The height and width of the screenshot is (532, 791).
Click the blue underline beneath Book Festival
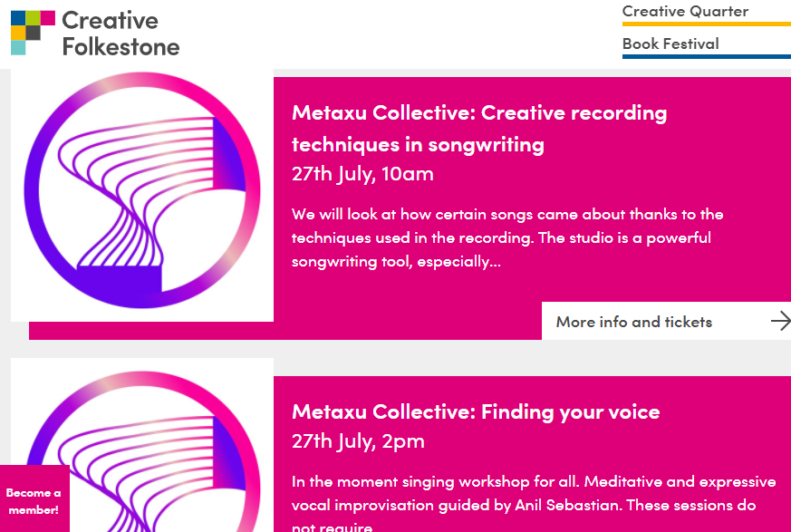click(706, 56)
